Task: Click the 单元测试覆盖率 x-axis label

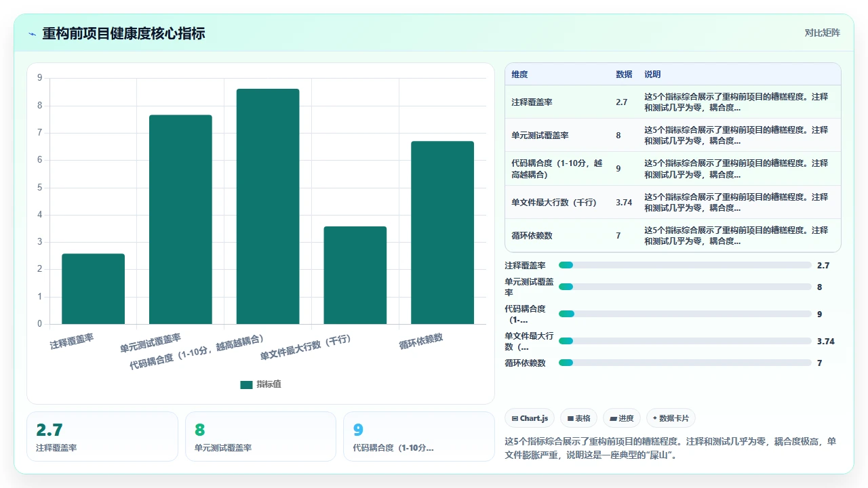Action: [151, 343]
